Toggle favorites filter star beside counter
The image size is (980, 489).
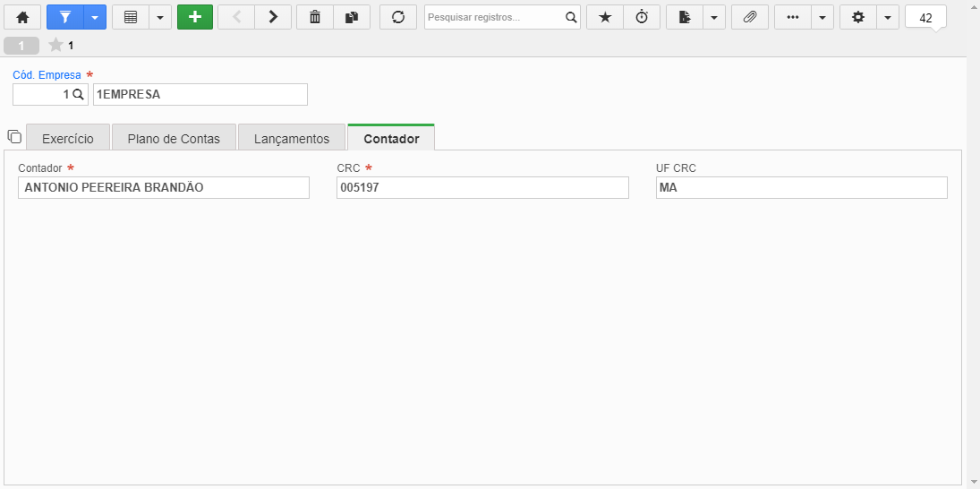click(x=55, y=45)
